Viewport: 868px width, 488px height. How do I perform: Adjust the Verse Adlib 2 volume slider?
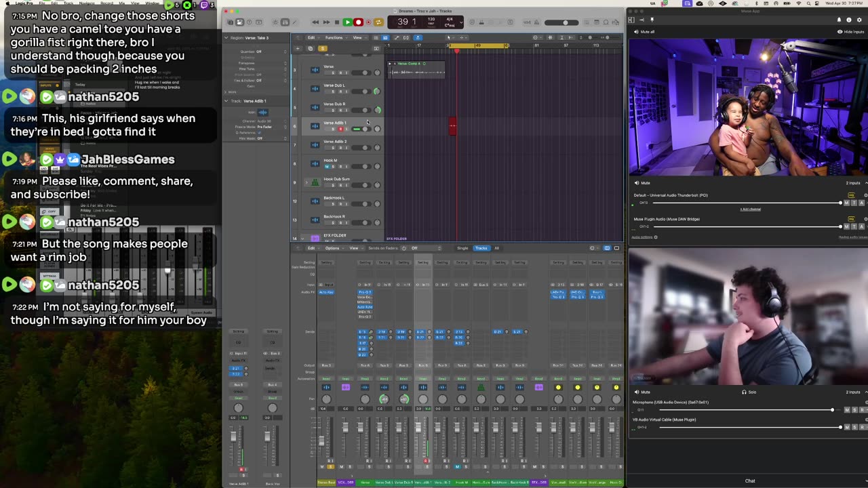click(x=361, y=148)
